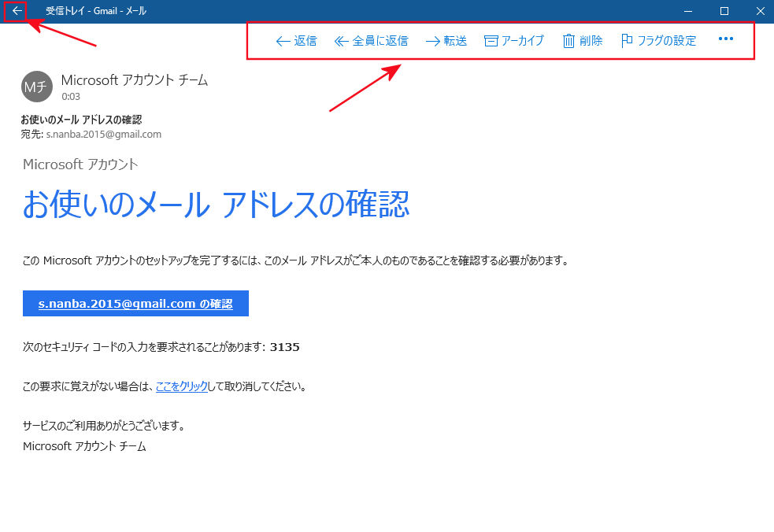Click the サービスのご利用ありがとうございます line

pos(104,426)
